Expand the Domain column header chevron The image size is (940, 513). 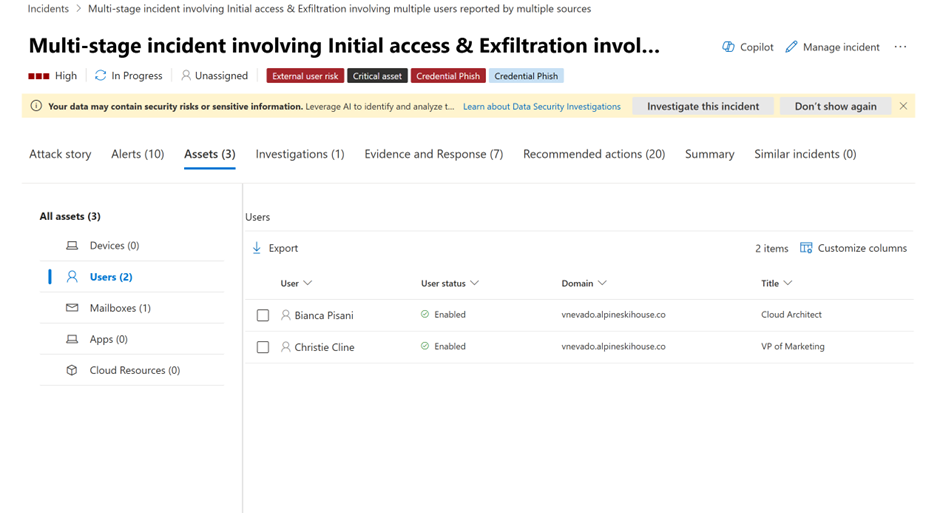602,283
